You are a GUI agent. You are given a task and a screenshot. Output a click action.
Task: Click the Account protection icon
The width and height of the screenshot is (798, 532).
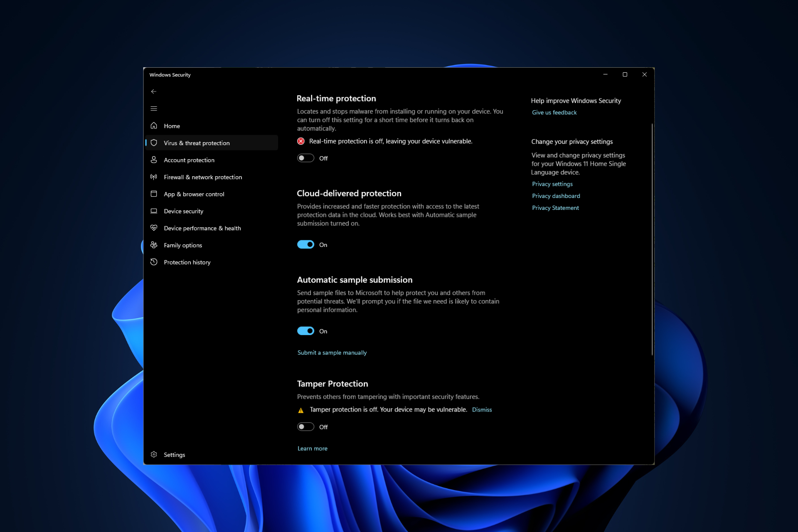(x=154, y=160)
